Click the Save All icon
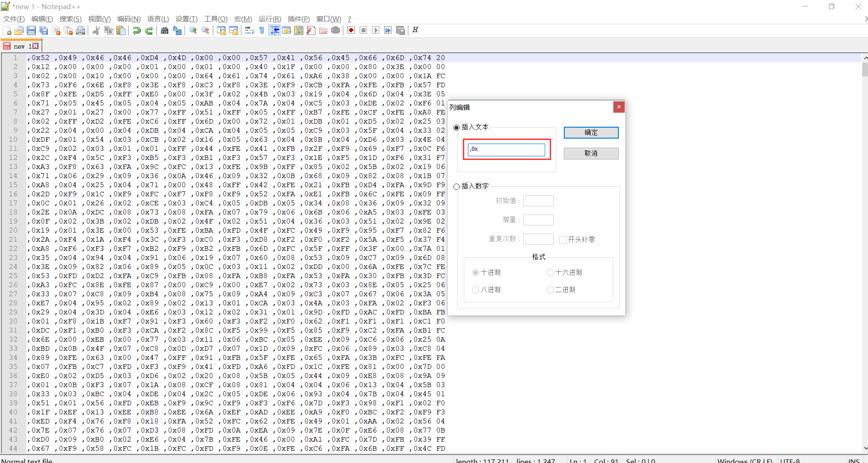 (x=44, y=30)
